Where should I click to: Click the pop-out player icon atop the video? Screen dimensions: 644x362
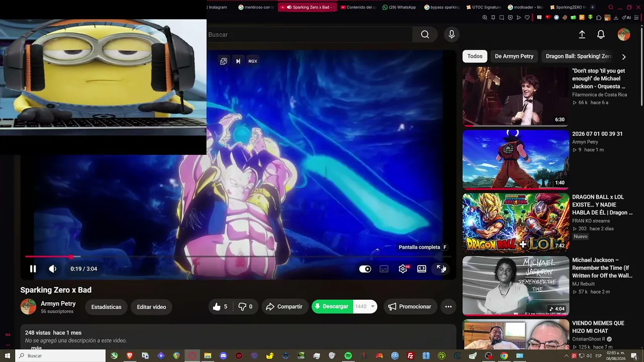(x=223, y=61)
